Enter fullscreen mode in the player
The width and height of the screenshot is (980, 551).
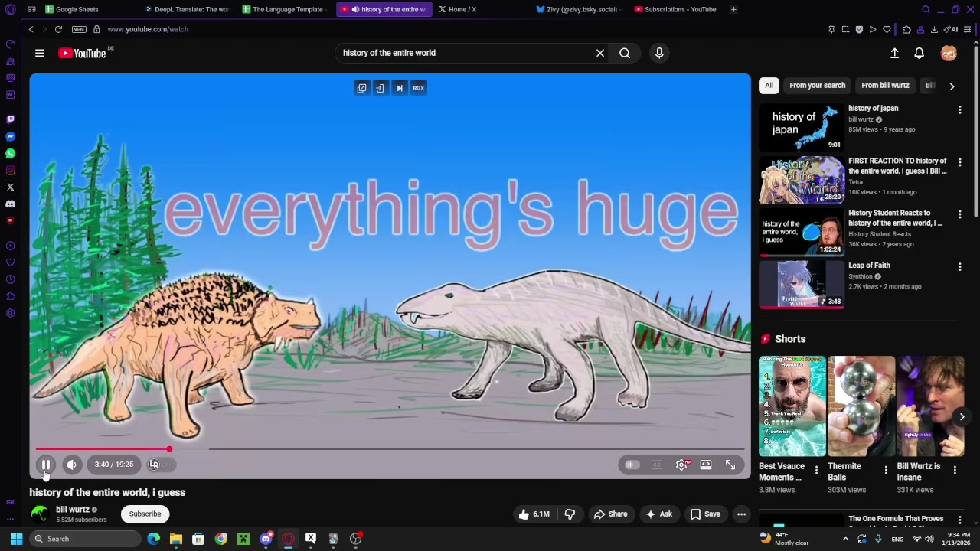(730, 465)
